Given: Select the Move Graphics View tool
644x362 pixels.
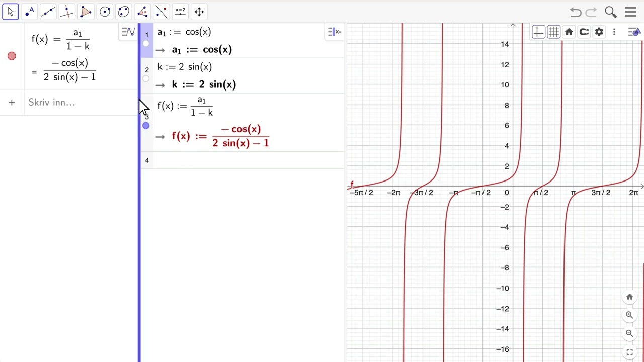Looking at the screenshot, I should tap(199, 12).
